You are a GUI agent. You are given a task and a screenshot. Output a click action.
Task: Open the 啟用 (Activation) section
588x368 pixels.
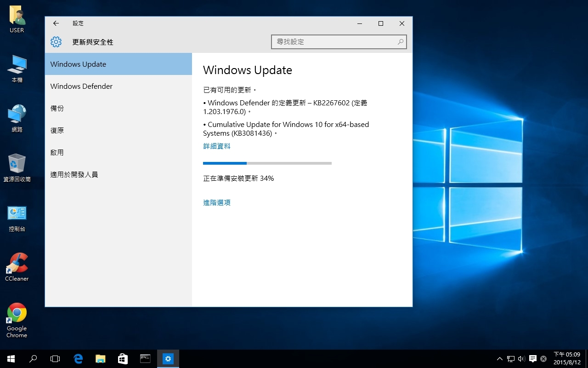119,152
